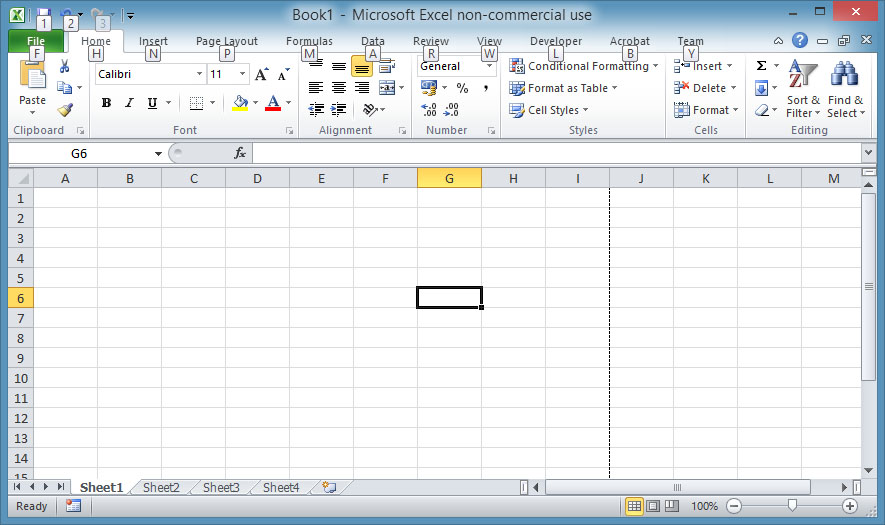Select column K header
The height and width of the screenshot is (525, 885).
705,178
